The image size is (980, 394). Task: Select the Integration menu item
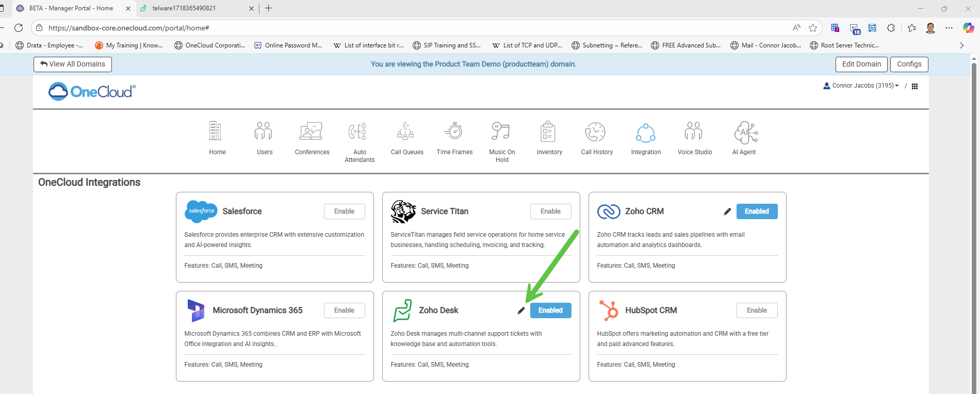tap(646, 138)
